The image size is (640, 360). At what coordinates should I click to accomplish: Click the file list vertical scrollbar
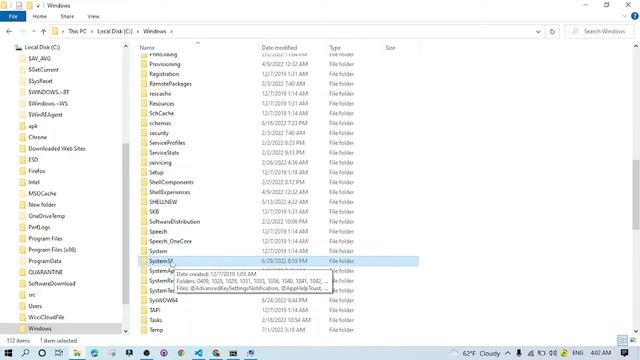636,194
